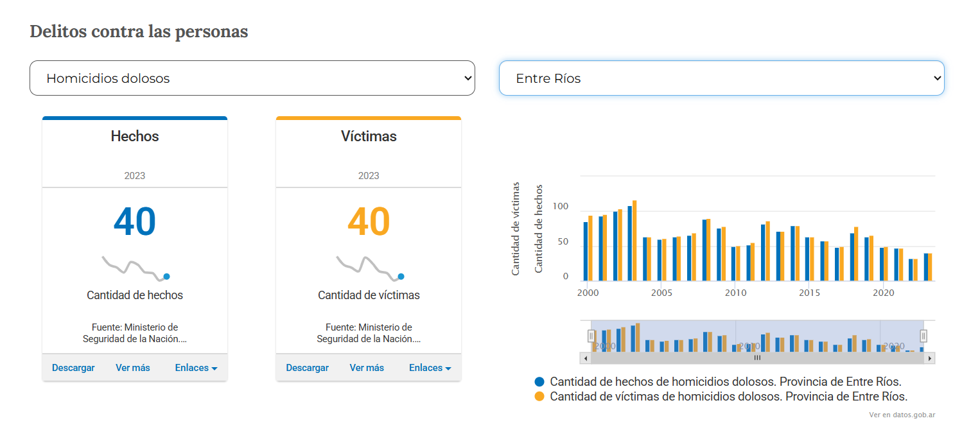
Task: Open the Entre Ríos province dropdown
Action: pyautogui.click(x=721, y=78)
